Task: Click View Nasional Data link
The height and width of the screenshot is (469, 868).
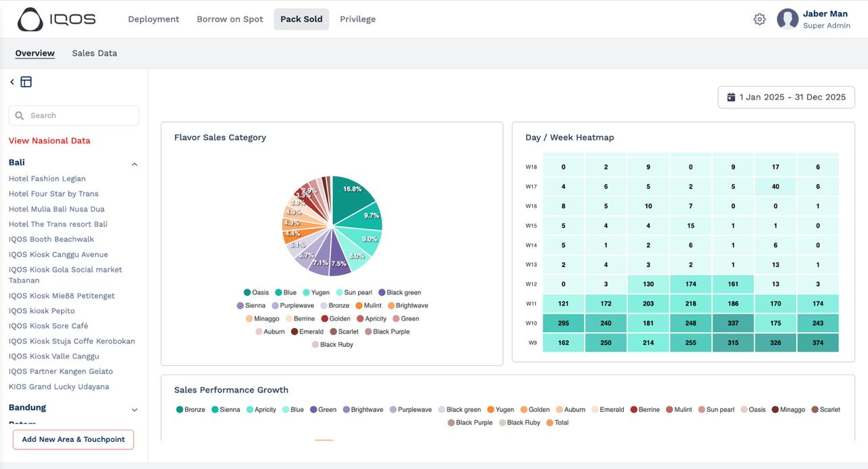Action: (50, 141)
